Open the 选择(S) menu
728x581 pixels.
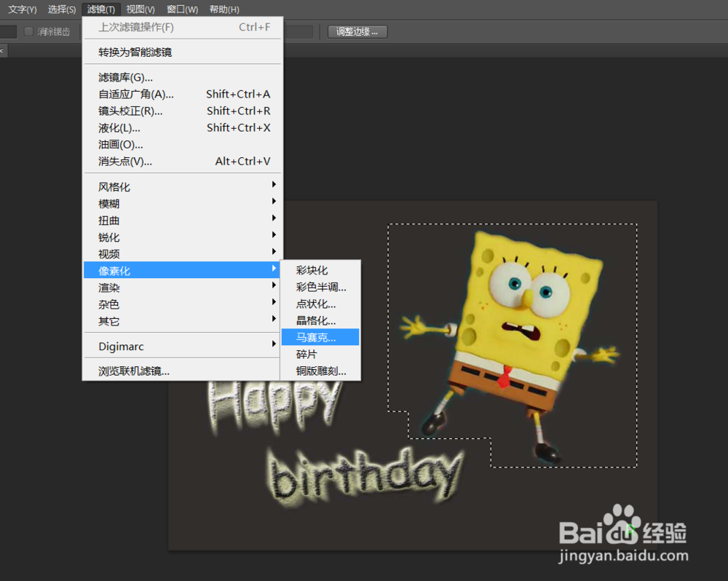[x=62, y=9]
